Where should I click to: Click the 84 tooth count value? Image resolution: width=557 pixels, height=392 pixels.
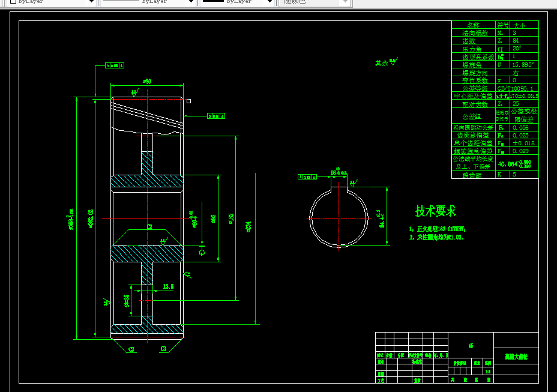(516, 40)
